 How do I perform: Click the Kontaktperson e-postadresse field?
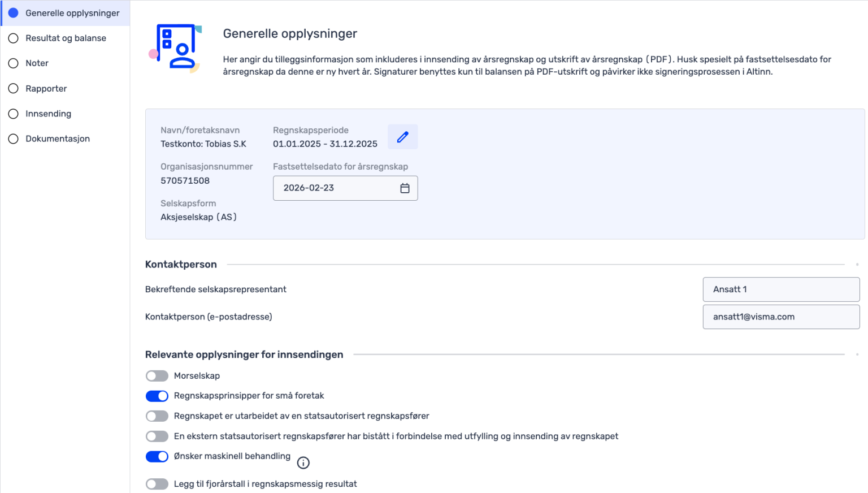point(781,317)
